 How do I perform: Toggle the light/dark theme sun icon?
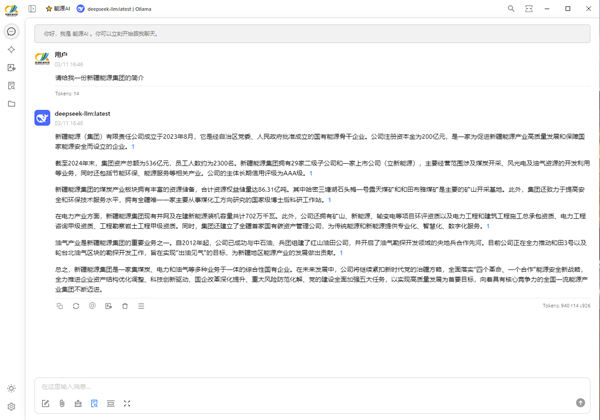pyautogui.click(x=11, y=388)
